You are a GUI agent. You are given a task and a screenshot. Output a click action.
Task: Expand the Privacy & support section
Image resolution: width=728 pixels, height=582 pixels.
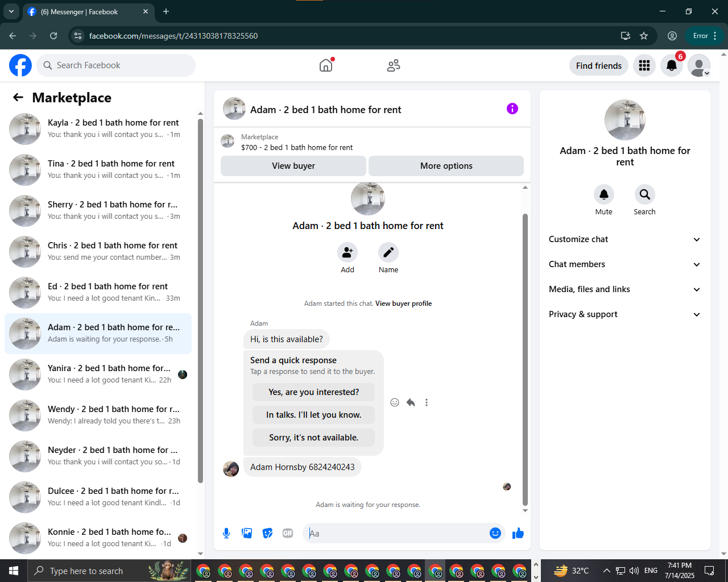coord(624,314)
